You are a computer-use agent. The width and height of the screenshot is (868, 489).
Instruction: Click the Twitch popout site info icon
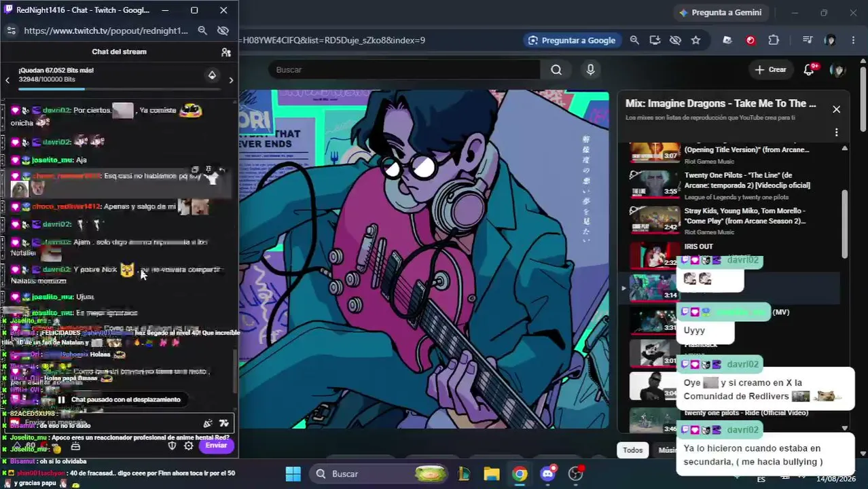point(11,31)
